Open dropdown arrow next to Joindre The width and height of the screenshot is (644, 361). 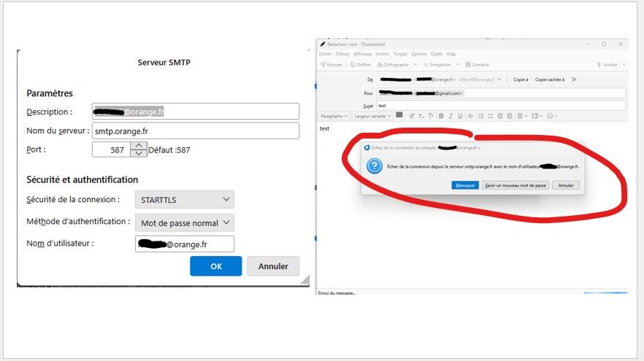click(x=624, y=65)
